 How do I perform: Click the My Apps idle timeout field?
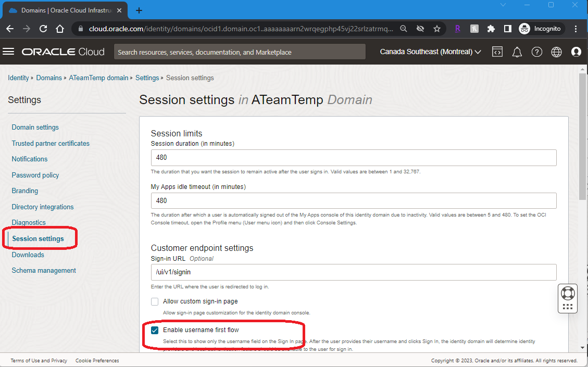[354, 201]
